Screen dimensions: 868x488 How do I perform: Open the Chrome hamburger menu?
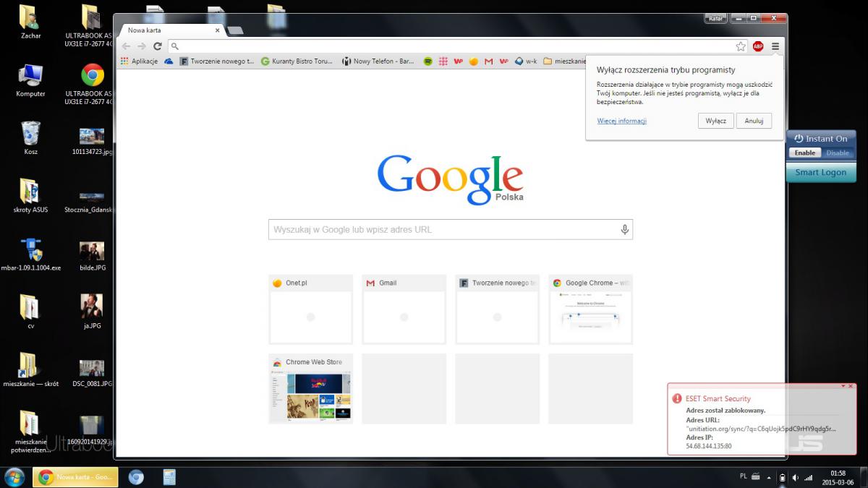[775, 46]
